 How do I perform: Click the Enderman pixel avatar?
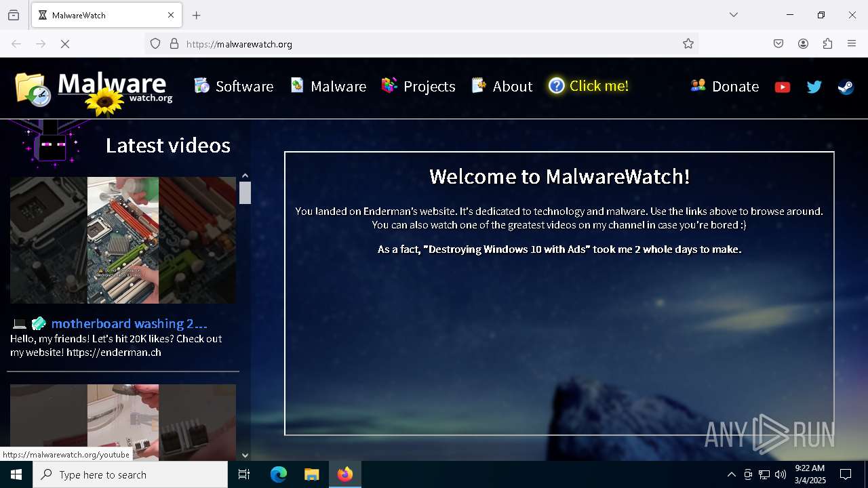(52, 144)
